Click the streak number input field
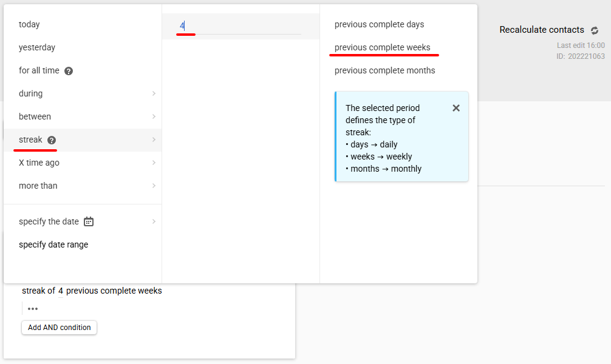Screen dimensions: 611x364 pyautogui.click(x=239, y=26)
